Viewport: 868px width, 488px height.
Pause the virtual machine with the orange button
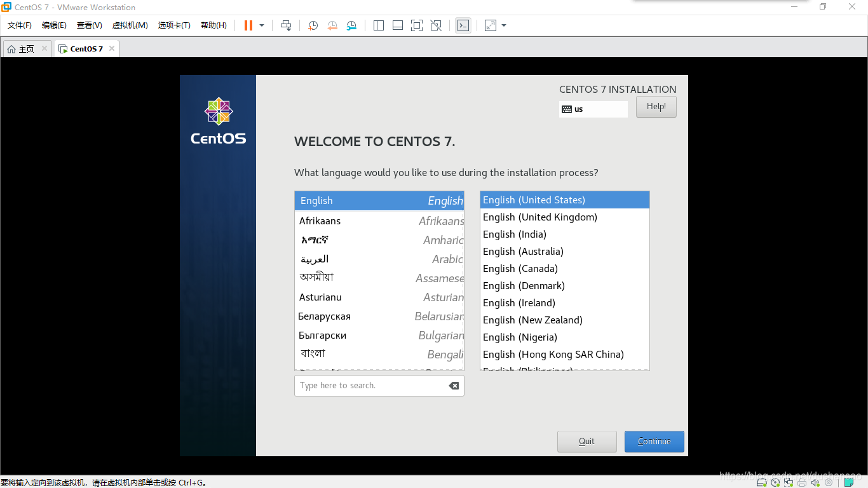[248, 25]
